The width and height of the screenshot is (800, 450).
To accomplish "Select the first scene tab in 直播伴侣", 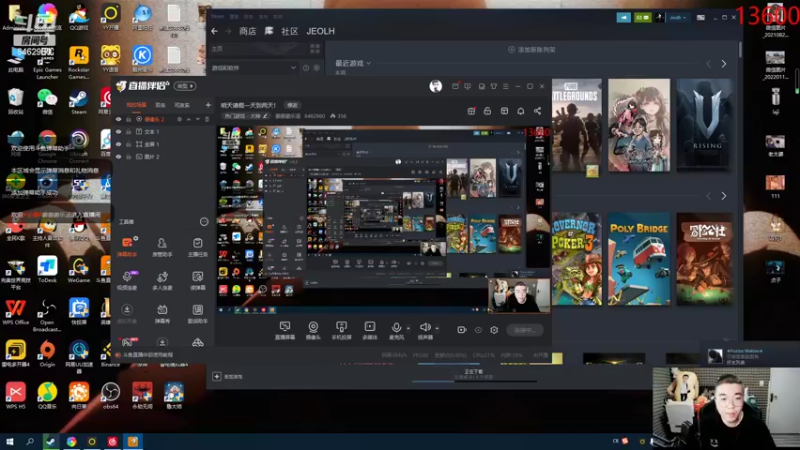I will tap(136, 105).
